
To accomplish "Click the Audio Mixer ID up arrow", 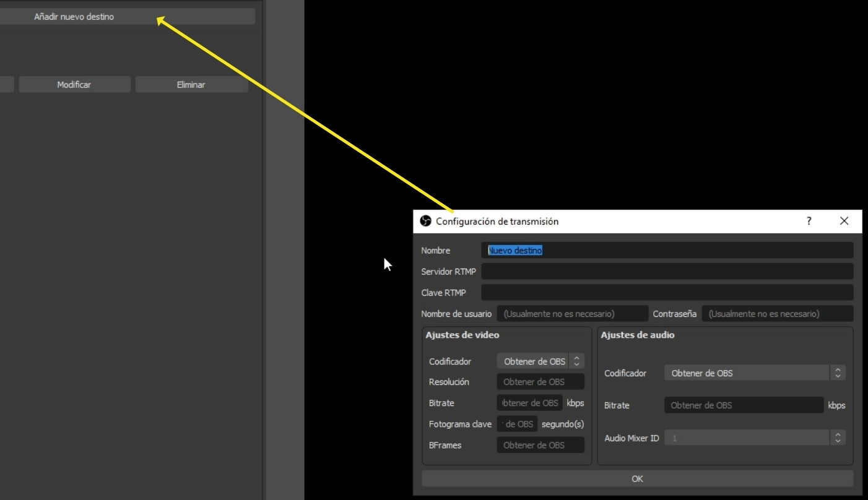I will (x=837, y=434).
